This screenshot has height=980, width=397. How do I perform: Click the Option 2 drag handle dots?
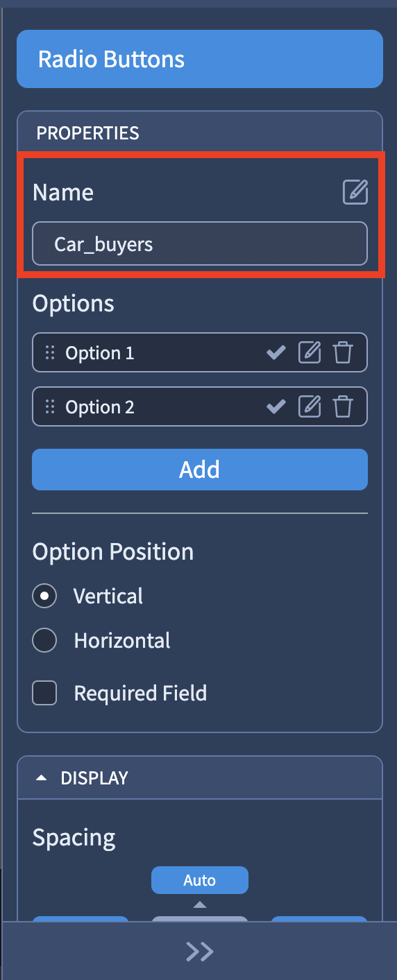pos(49,407)
